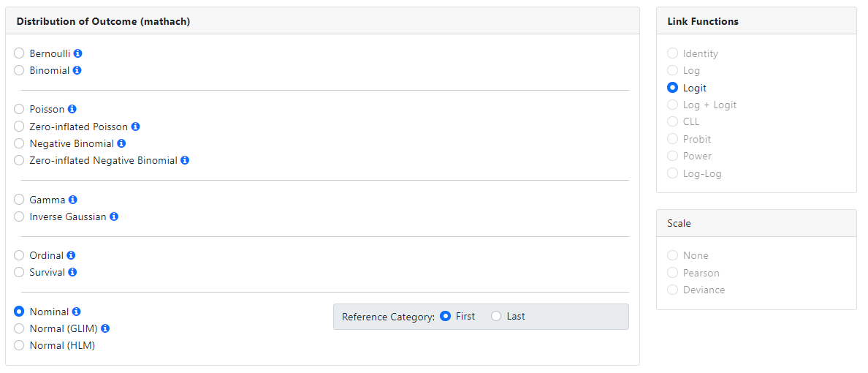
Task: Click the Negative Binomial info icon
Action: (x=121, y=143)
